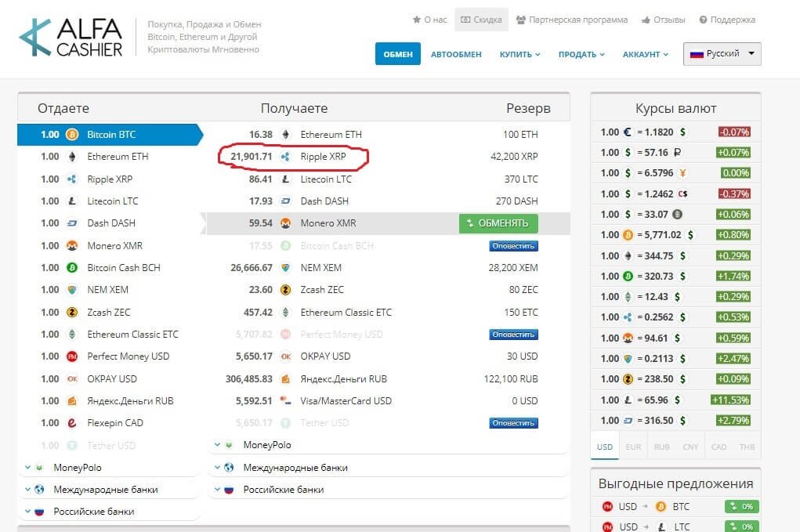Switch the rates panel to the CAD tab

tap(719, 447)
